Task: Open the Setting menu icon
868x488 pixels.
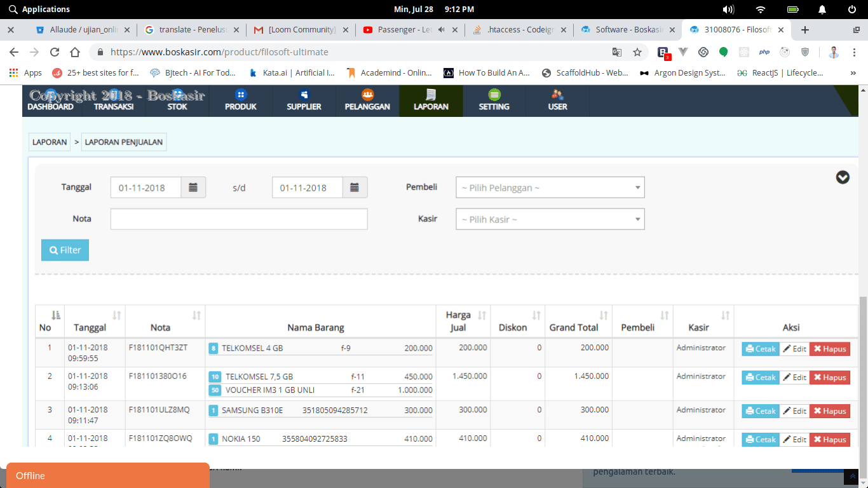Action: pos(494,95)
